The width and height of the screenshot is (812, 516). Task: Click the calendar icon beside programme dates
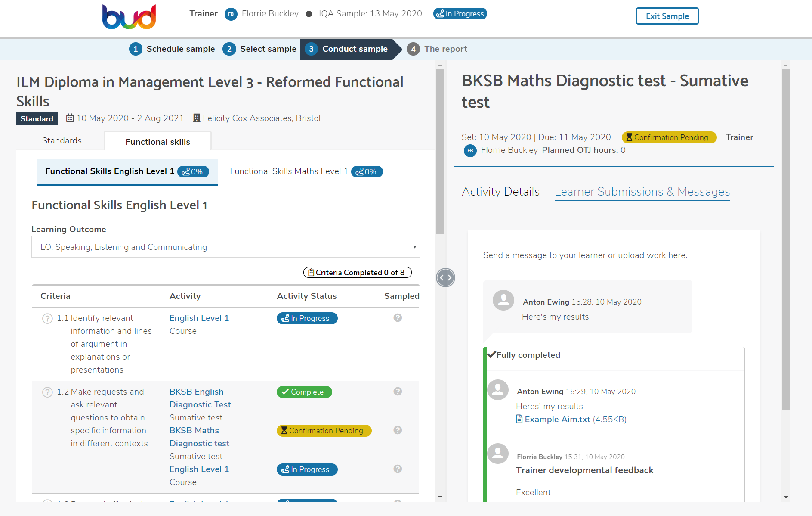tap(70, 118)
